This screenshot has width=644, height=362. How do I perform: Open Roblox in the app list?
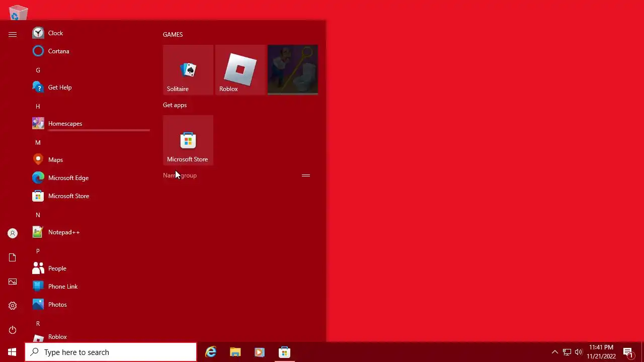pos(91,336)
